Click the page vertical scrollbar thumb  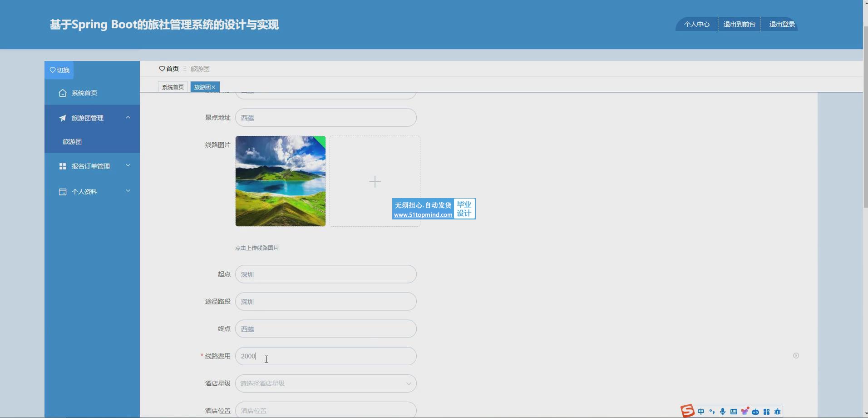tap(865, 117)
